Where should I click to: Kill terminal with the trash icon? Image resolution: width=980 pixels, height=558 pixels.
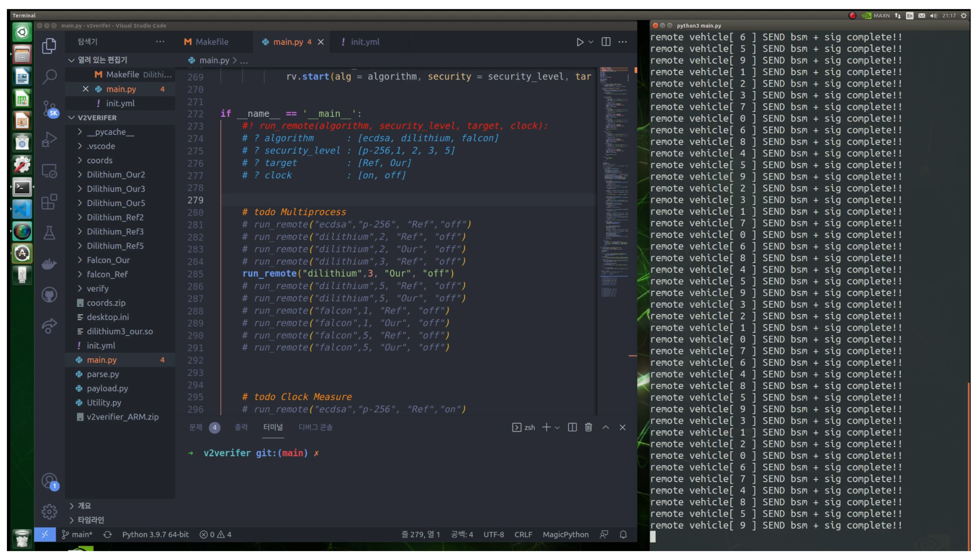tap(588, 427)
